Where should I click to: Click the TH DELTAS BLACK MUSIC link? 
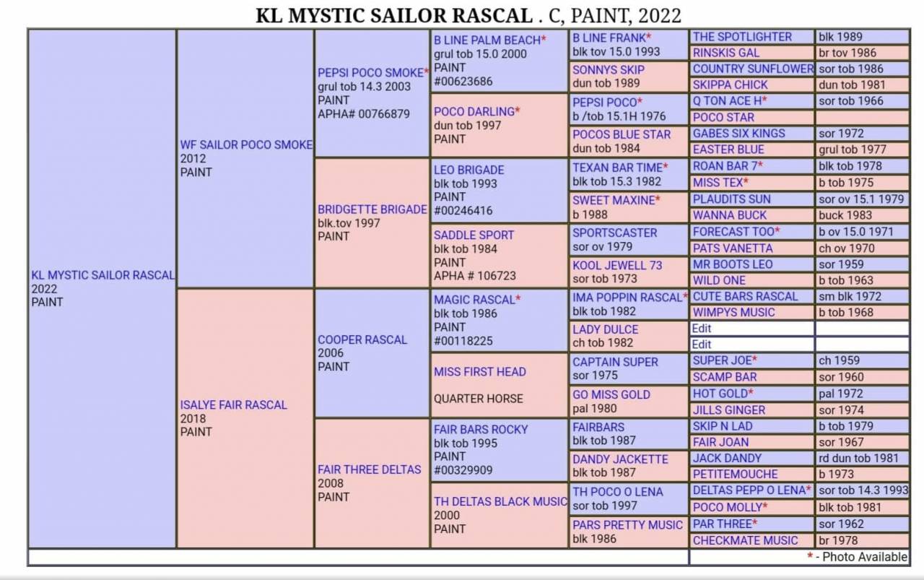500,501
